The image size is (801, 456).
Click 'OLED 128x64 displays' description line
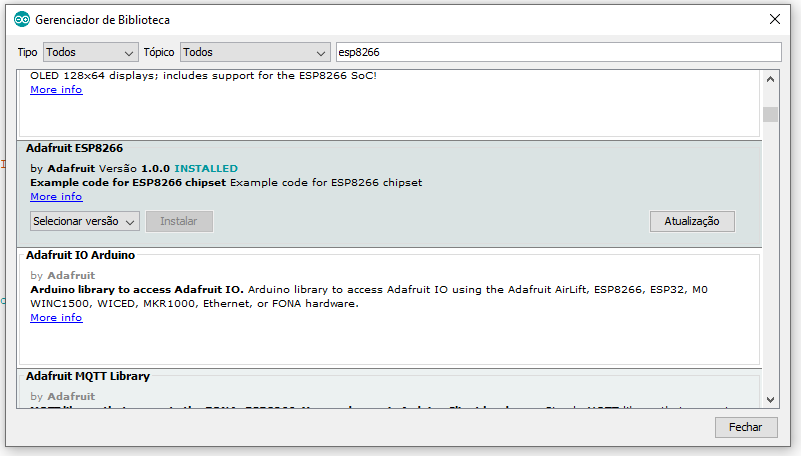click(x=203, y=76)
